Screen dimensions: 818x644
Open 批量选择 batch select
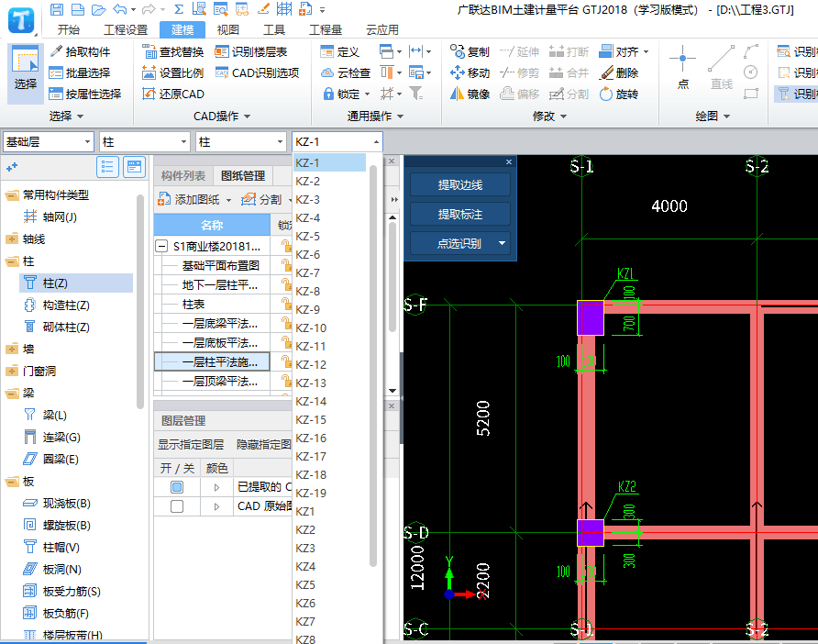(80, 73)
